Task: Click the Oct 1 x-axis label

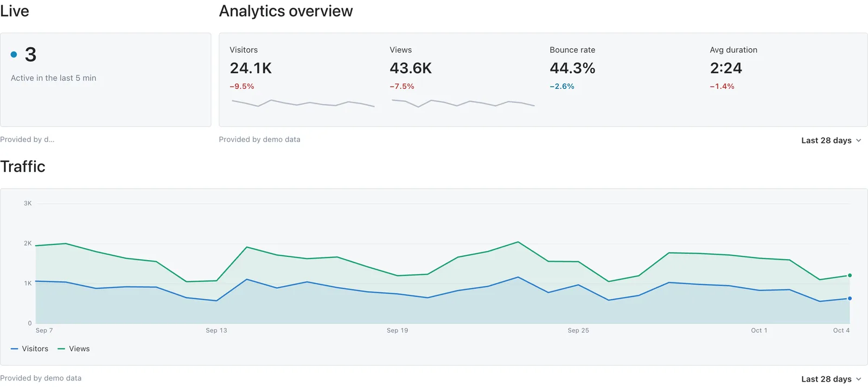Action: click(759, 330)
